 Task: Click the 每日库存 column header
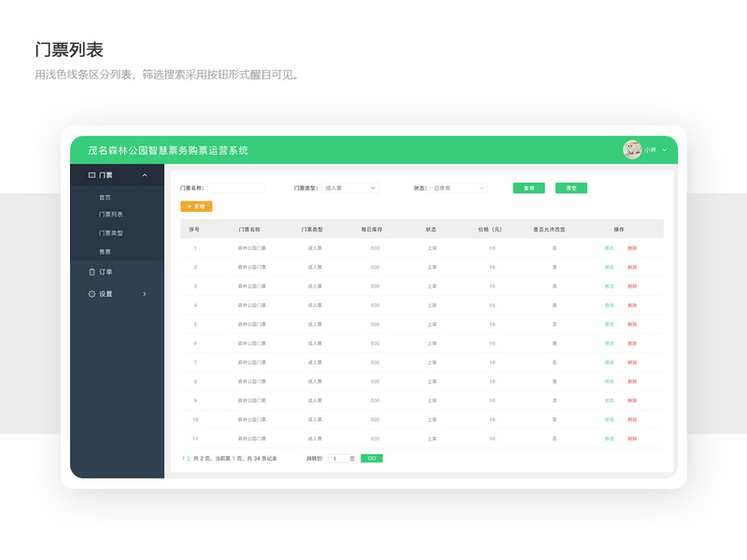tap(372, 229)
